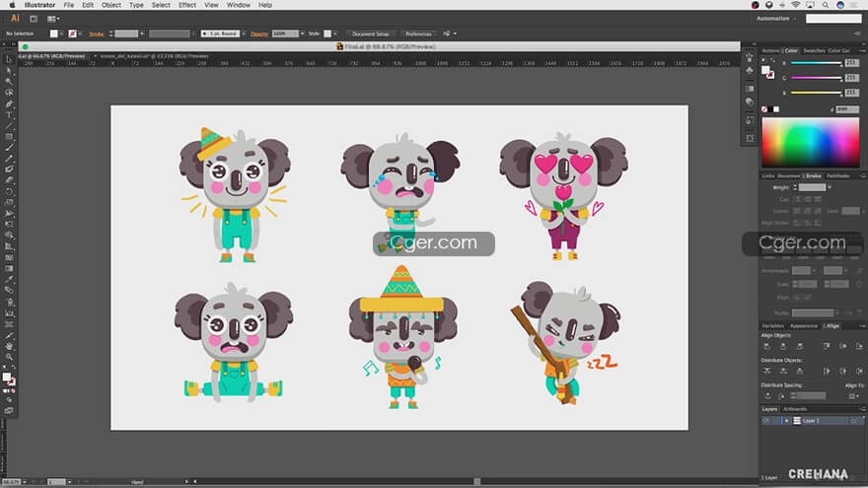Open the Effect menu
This screenshot has height=488, width=868.
pos(187,5)
